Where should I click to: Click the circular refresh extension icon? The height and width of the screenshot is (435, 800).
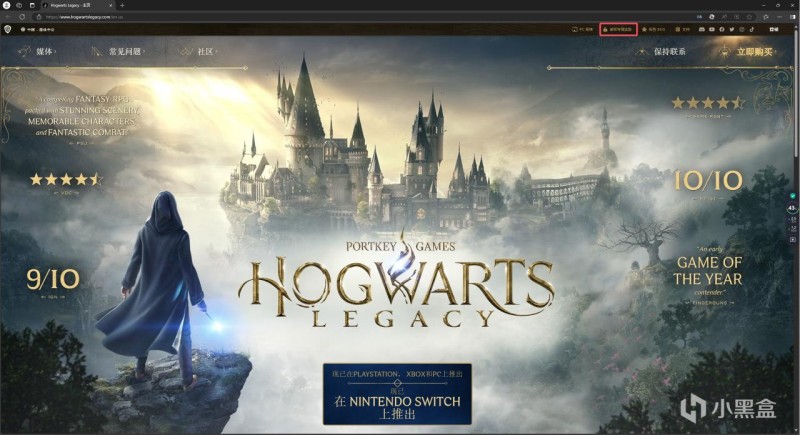712,17
